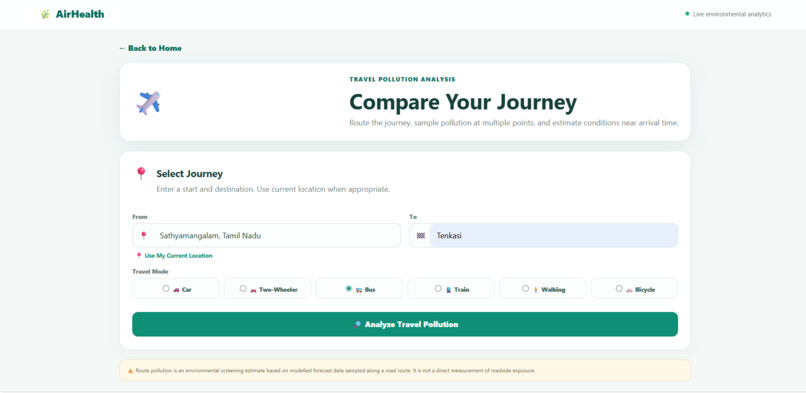Focus the To field containing Tenkasi
This screenshot has height=393, width=806.
(x=543, y=235)
